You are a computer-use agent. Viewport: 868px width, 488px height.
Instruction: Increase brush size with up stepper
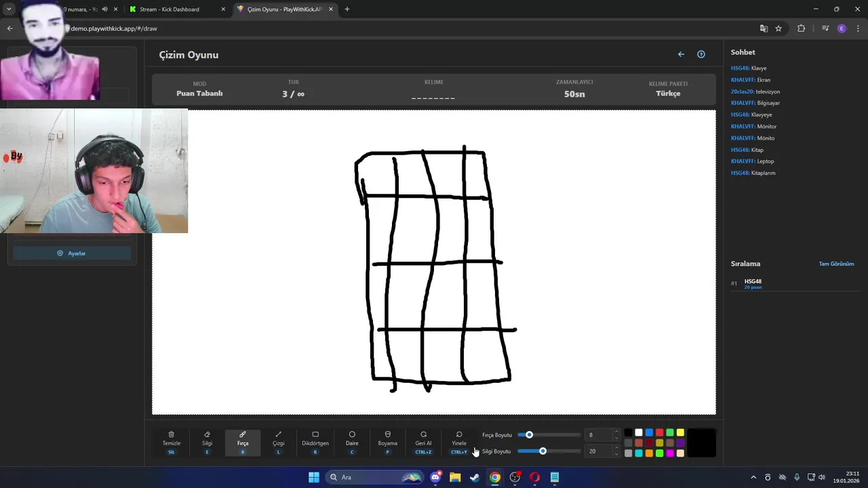pos(616,431)
